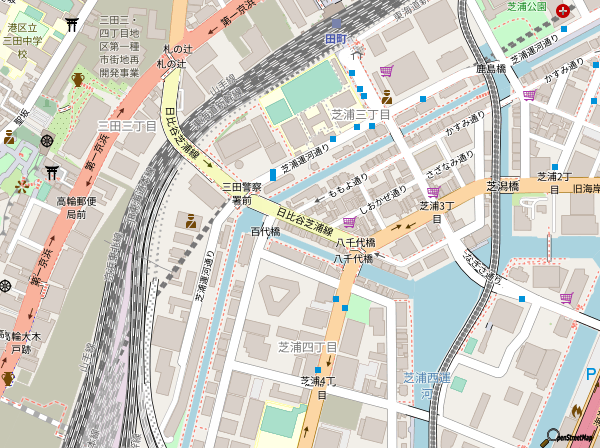Viewport: 600px width, 448px height.
Task: Select the 百代橋 bridge label
Action: tap(265, 231)
